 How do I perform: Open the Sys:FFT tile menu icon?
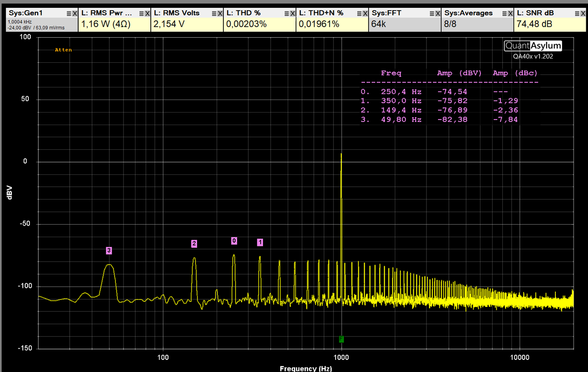(432, 13)
